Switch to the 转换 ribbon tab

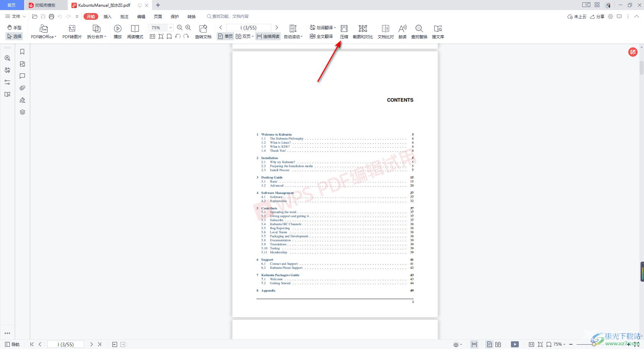coord(191,16)
